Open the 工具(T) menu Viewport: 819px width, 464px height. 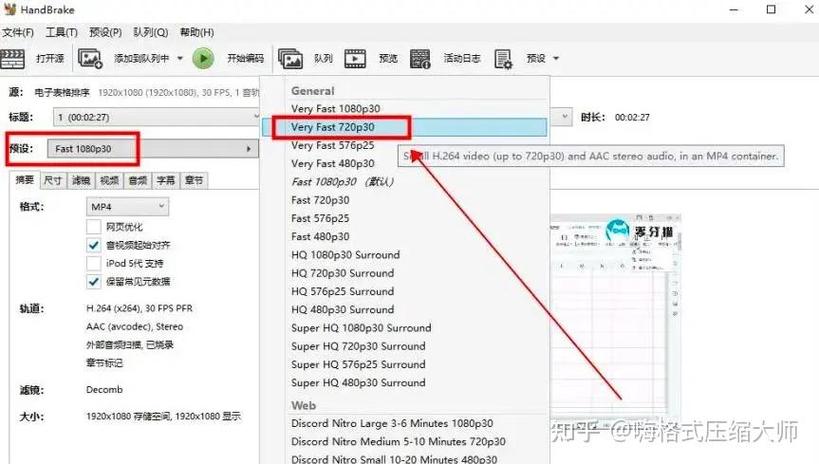pyautogui.click(x=61, y=32)
